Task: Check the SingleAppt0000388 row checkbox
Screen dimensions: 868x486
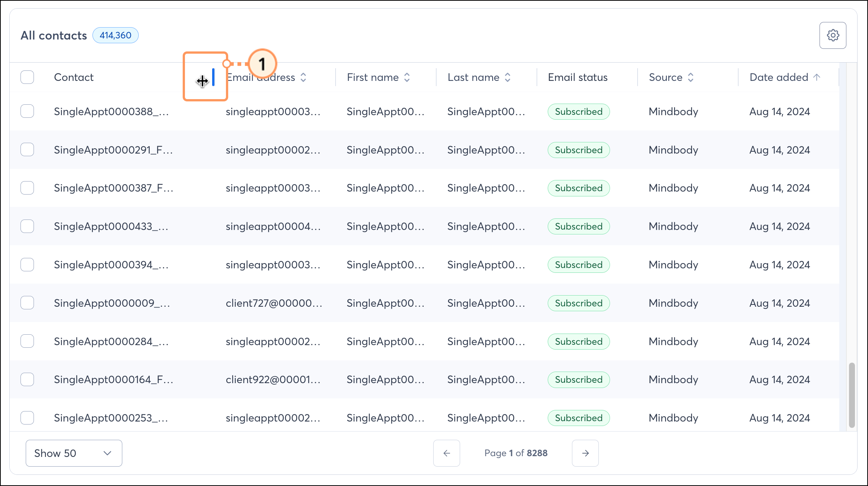Action: (27, 111)
